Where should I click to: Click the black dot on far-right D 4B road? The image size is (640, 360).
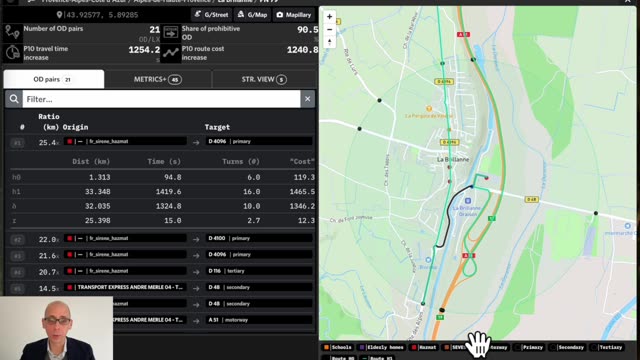tap(596, 213)
